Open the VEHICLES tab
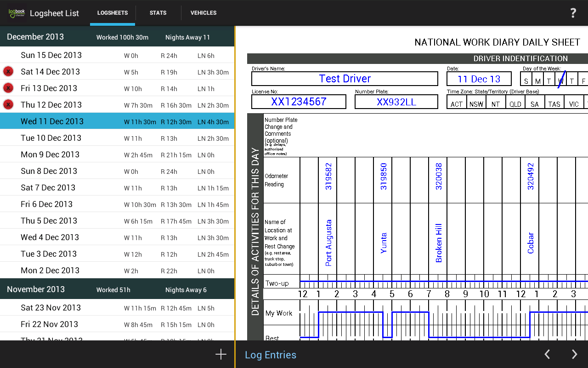This screenshot has height=368, width=588. pyautogui.click(x=204, y=13)
